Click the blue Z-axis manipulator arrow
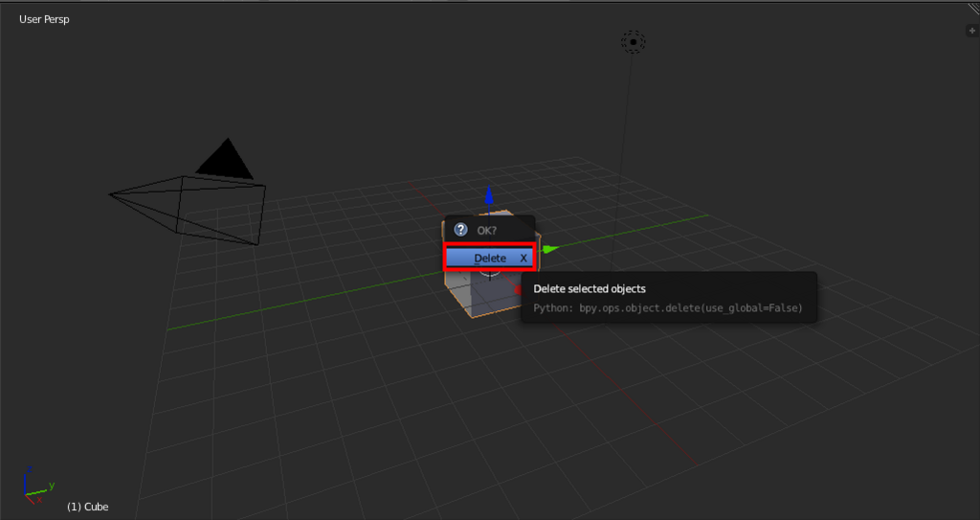980x520 pixels. 489,195
